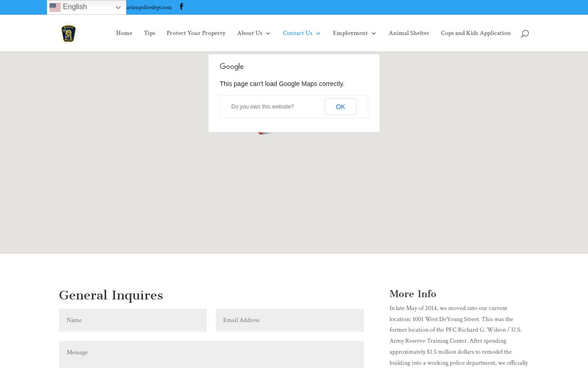Select the 'More Info' heading text

coord(413,294)
